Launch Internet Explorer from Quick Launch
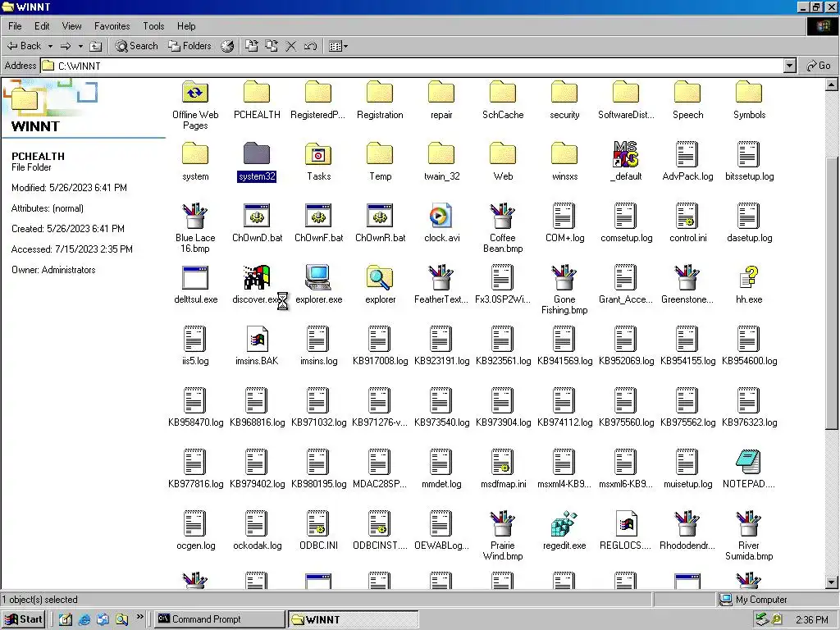The image size is (840, 630). tap(84, 619)
